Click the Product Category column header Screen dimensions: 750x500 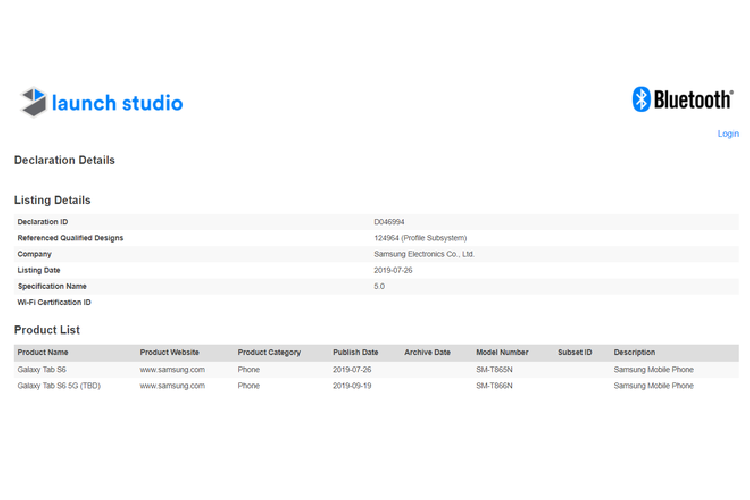pyautogui.click(x=269, y=353)
